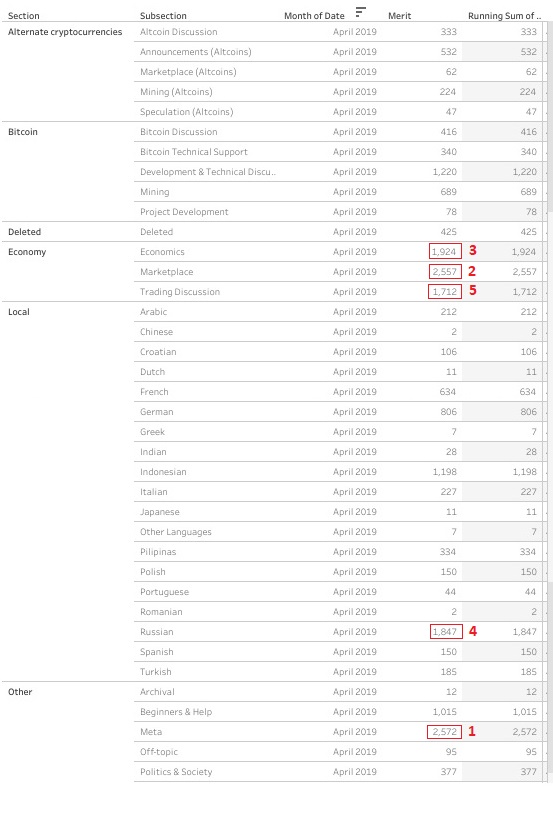Select the Indonesian subsection label
Viewport: 553px width, 820px height.
[x=163, y=472]
